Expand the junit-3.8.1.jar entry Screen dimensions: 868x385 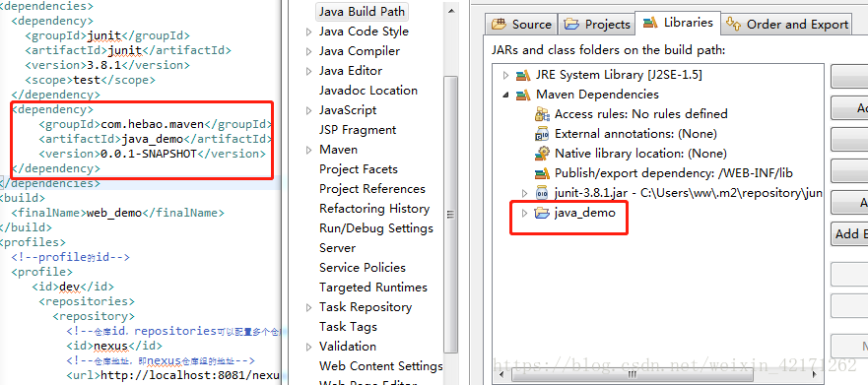pyautogui.click(x=525, y=193)
